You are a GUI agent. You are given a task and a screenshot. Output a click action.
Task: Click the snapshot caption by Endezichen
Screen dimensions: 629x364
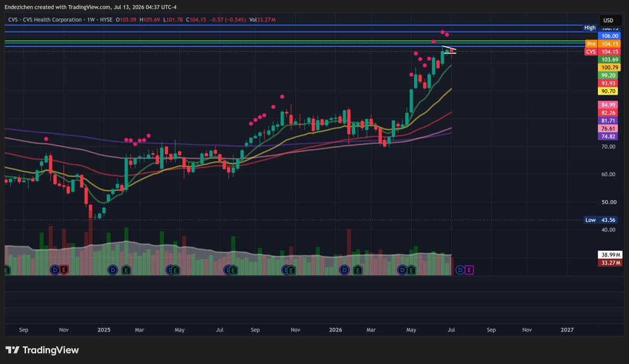90,7
